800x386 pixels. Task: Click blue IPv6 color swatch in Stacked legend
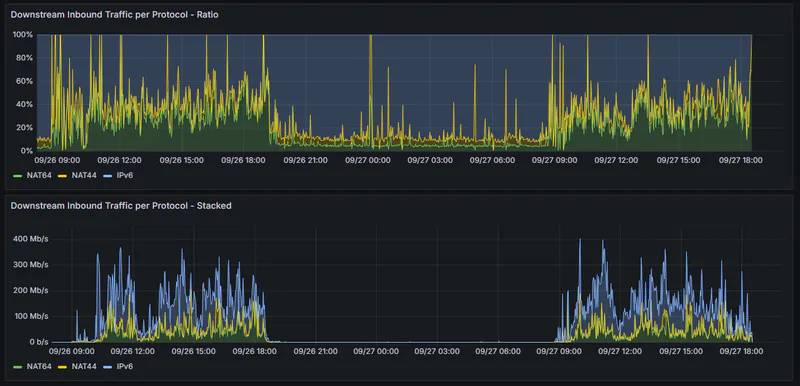tap(107, 366)
